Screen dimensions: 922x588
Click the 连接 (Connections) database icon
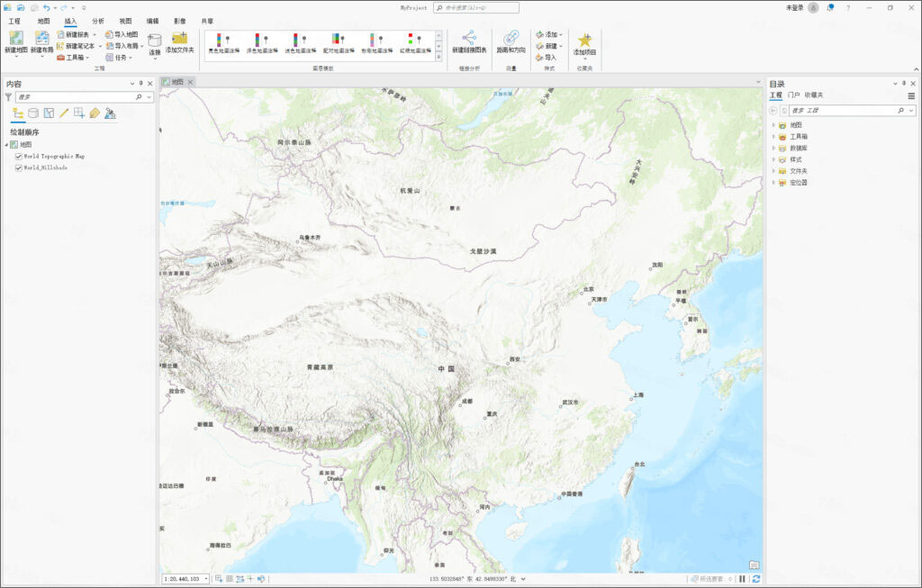tap(154, 38)
